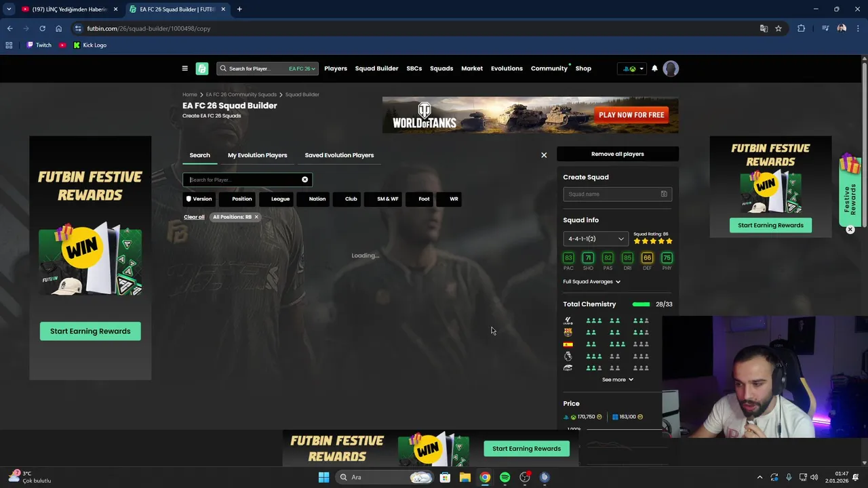Click the Chrome taskbar icon

tap(485, 477)
